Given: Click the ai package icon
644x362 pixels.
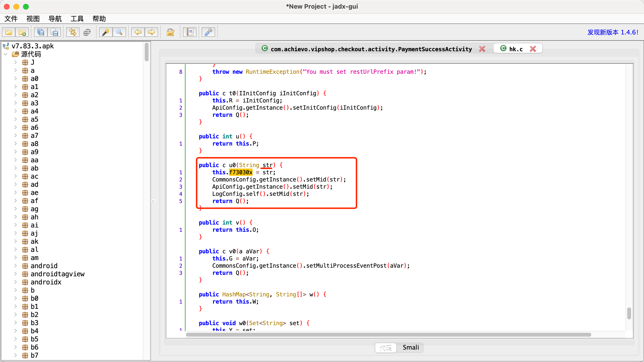Looking at the screenshot, I should [25, 225].
